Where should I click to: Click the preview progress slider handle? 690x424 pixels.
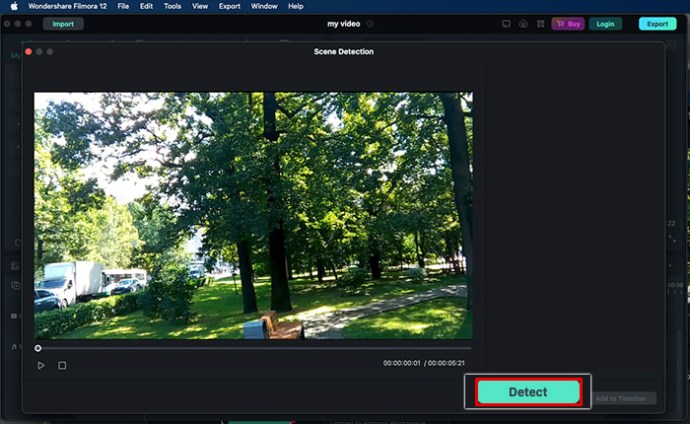[x=38, y=348]
